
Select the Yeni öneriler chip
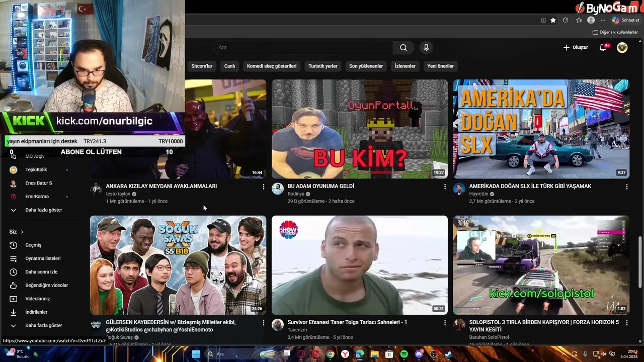(x=440, y=66)
